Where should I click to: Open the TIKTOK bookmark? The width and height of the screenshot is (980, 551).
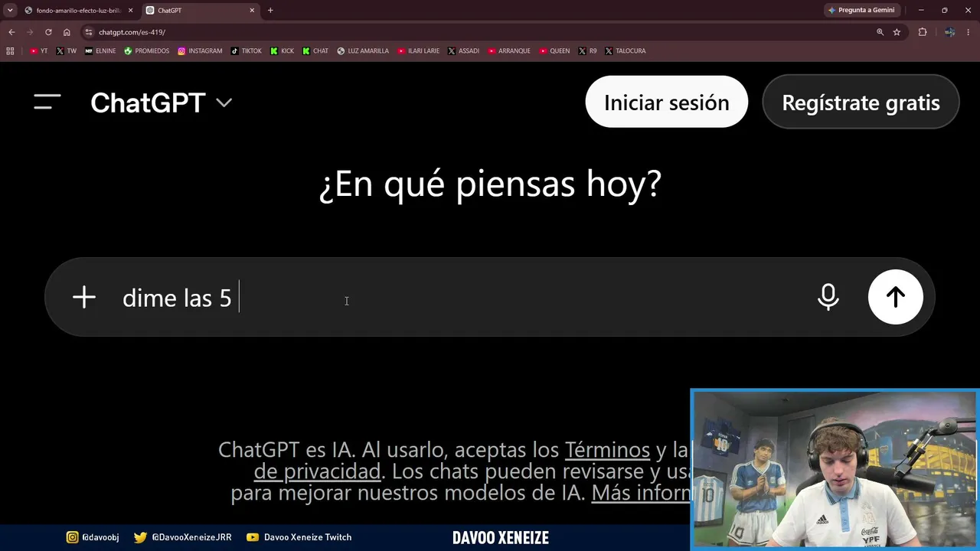pos(246,51)
